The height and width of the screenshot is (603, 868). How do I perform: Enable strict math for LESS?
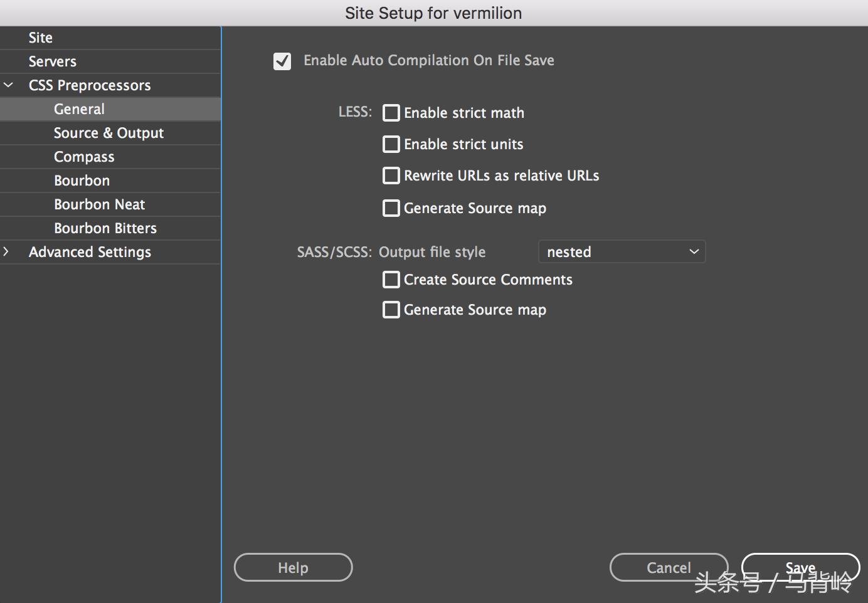coord(391,113)
